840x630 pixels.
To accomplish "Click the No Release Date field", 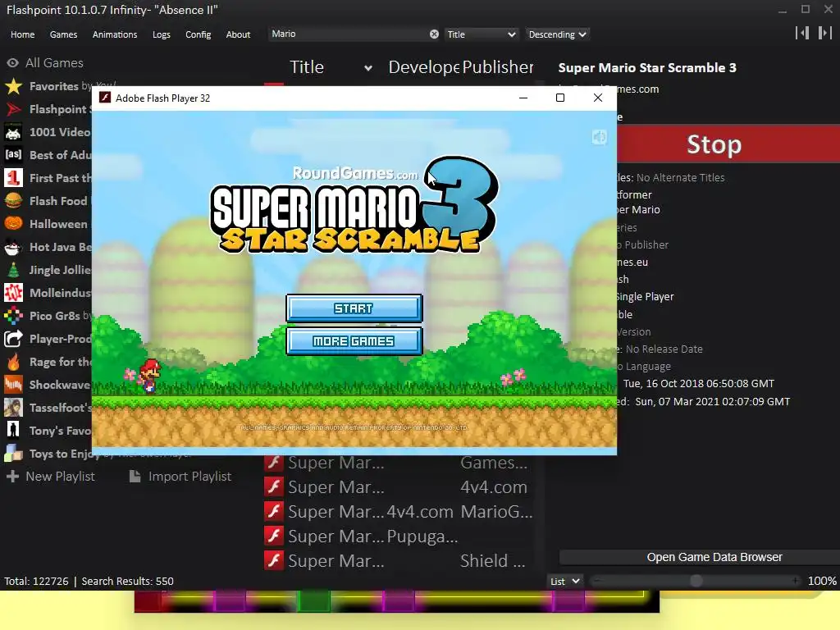I will coord(664,349).
